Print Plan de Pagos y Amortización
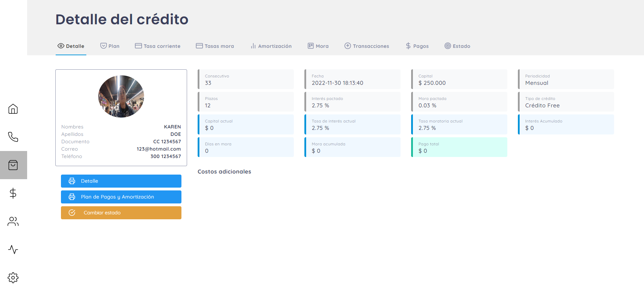 [121, 197]
